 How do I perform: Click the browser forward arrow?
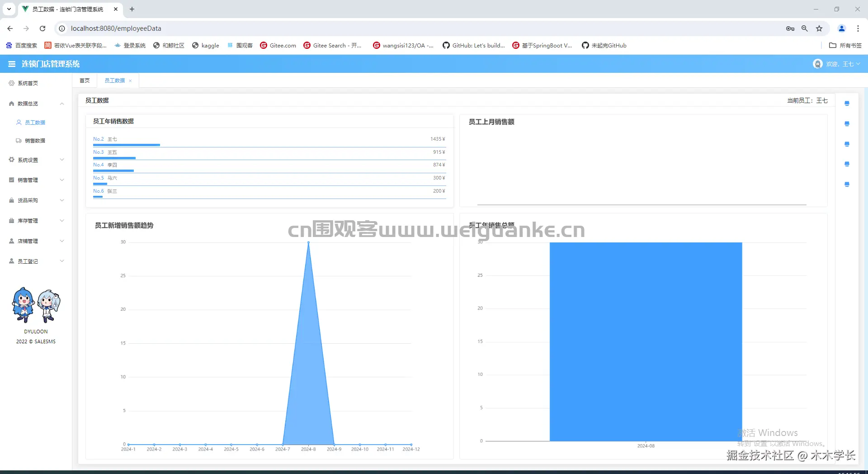coord(26,28)
